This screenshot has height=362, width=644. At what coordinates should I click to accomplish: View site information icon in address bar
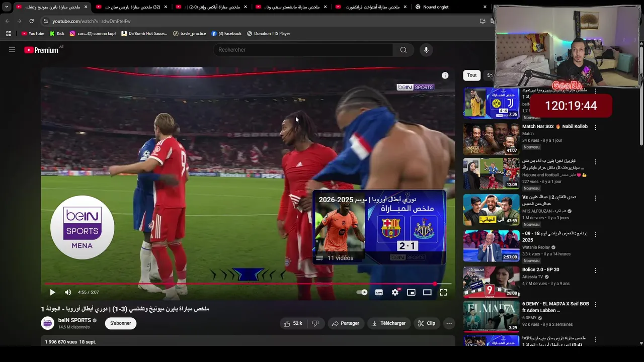(x=46, y=21)
